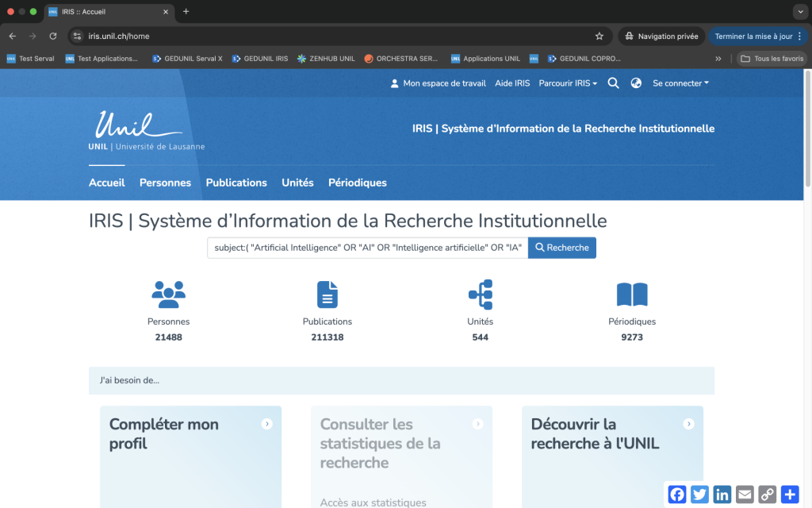Click the Publications document icon
This screenshot has width=812, height=508.
point(327,294)
